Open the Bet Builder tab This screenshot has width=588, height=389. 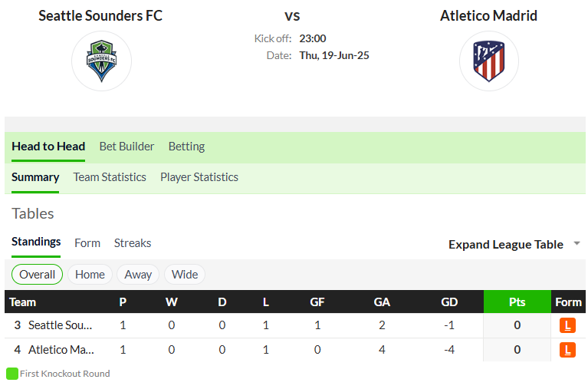pyautogui.click(x=126, y=147)
